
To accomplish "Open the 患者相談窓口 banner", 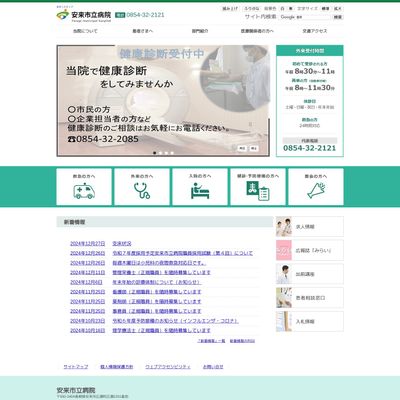I will [x=310, y=298].
